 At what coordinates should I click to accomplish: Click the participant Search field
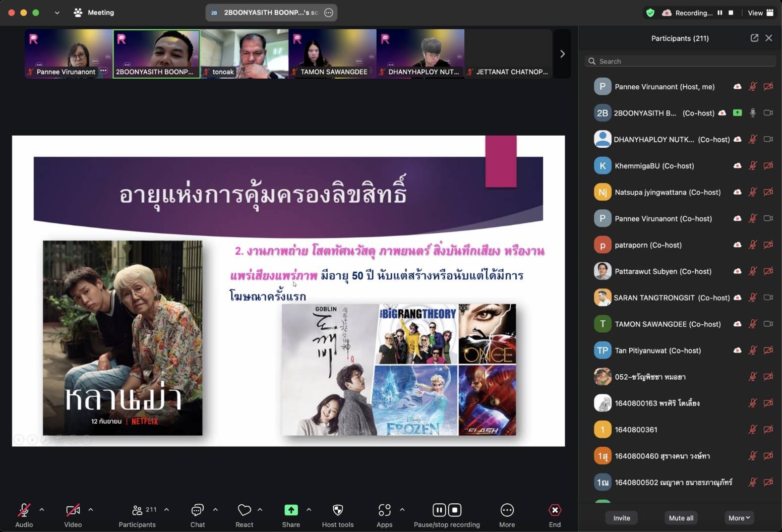coord(680,61)
